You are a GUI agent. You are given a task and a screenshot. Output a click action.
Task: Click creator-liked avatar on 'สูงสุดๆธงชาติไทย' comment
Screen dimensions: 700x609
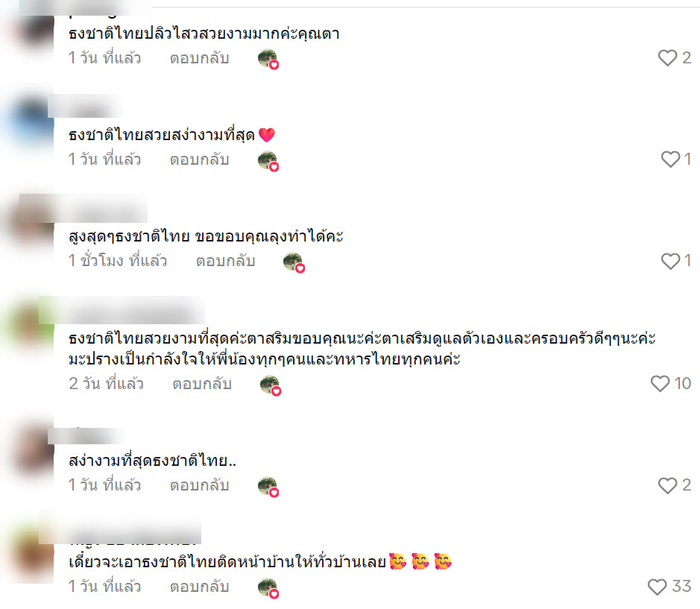[x=294, y=262]
